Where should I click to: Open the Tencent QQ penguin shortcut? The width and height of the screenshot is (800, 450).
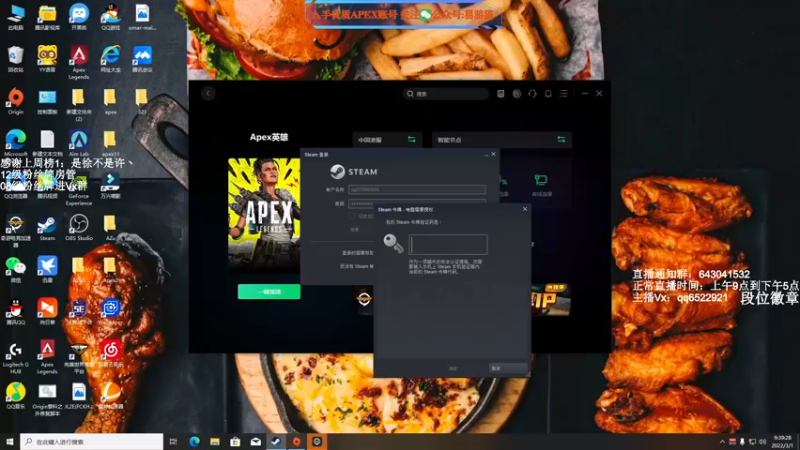(x=15, y=312)
